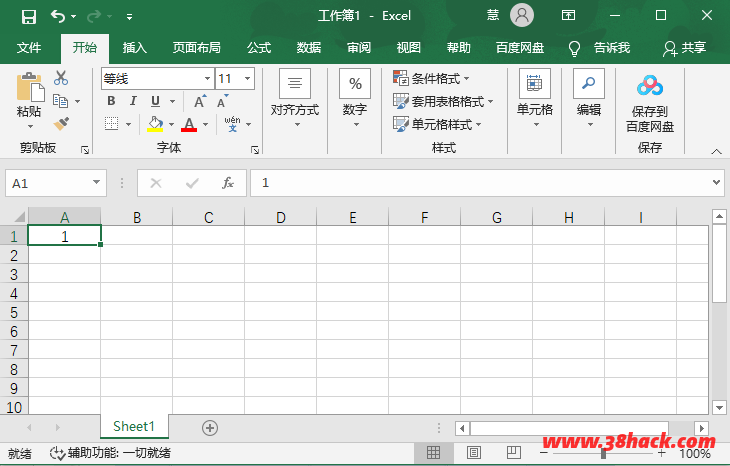Open the 数字 number format group
The image size is (730, 466).
coord(355,98)
